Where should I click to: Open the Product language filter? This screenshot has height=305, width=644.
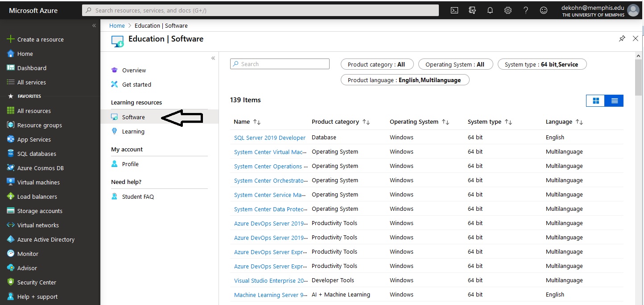(405, 80)
